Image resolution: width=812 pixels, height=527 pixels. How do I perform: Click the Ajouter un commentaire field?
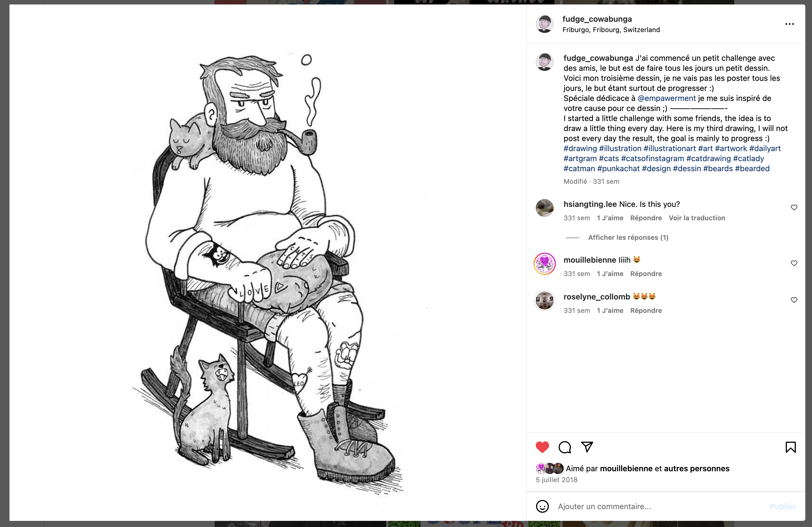(x=648, y=506)
